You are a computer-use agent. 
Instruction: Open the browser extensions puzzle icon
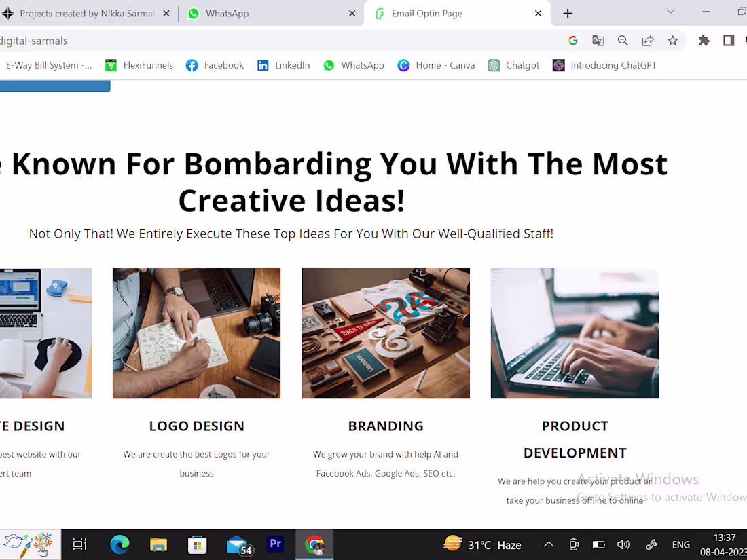tap(704, 41)
